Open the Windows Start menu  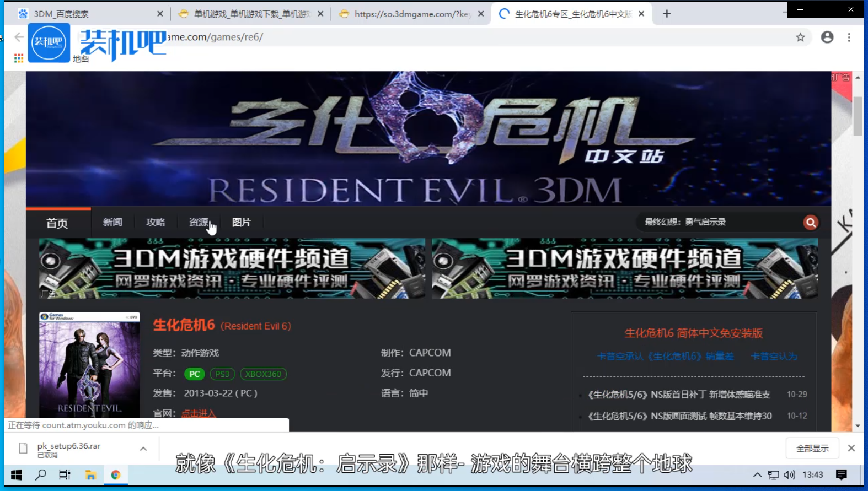17,474
